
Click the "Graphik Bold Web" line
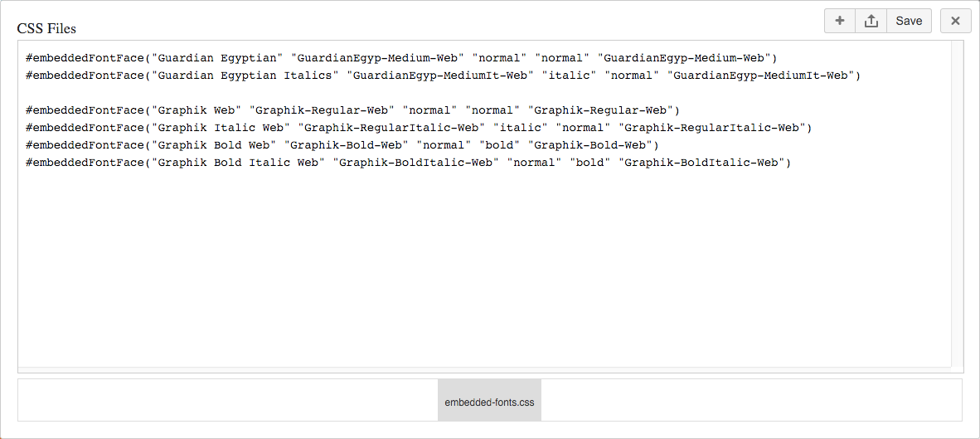click(342, 146)
